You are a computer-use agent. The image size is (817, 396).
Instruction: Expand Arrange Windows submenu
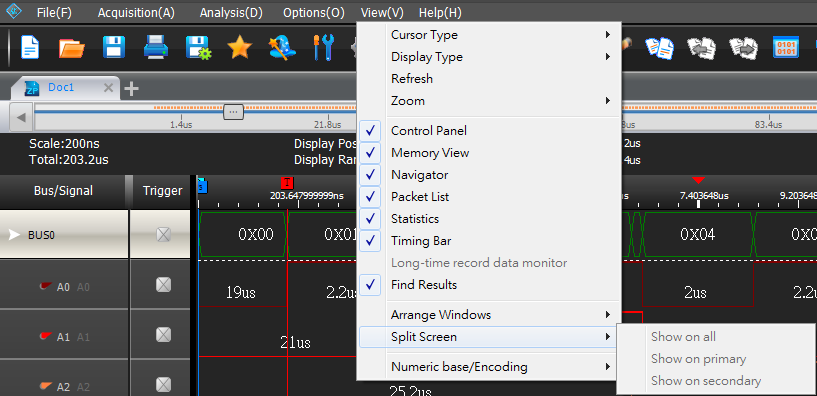pyautogui.click(x=489, y=315)
